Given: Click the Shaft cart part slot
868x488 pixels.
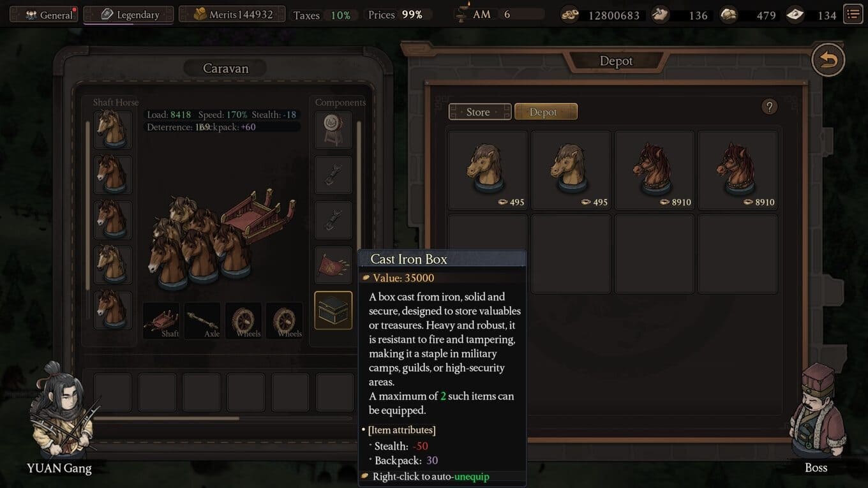Looking at the screenshot, I should [161, 320].
